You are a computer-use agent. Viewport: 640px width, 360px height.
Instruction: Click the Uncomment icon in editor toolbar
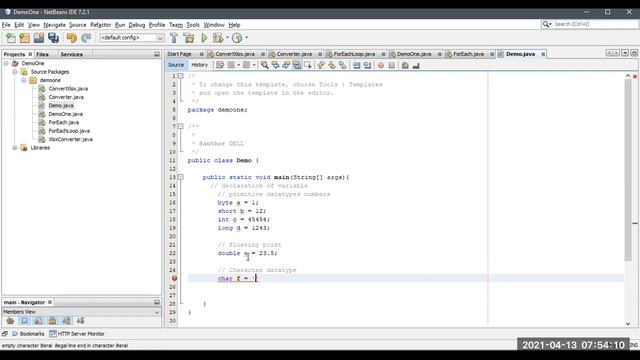[x=416, y=65]
